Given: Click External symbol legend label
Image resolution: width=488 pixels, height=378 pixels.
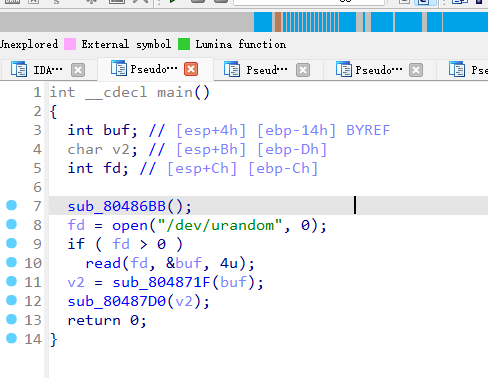Looking at the screenshot, I should coord(126,44).
